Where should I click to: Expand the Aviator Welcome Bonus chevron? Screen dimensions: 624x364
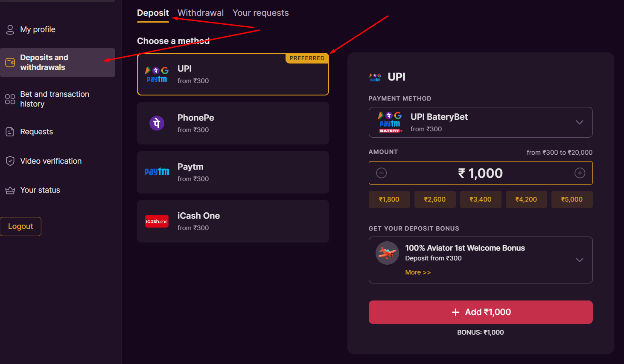(x=579, y=260)
